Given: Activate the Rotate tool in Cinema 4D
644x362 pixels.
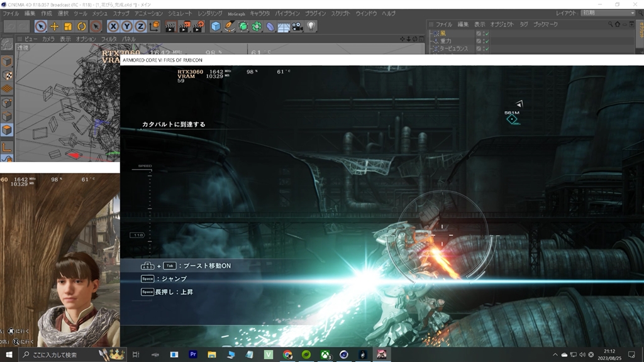Looking at the screenshot, I should click(81, 26).
